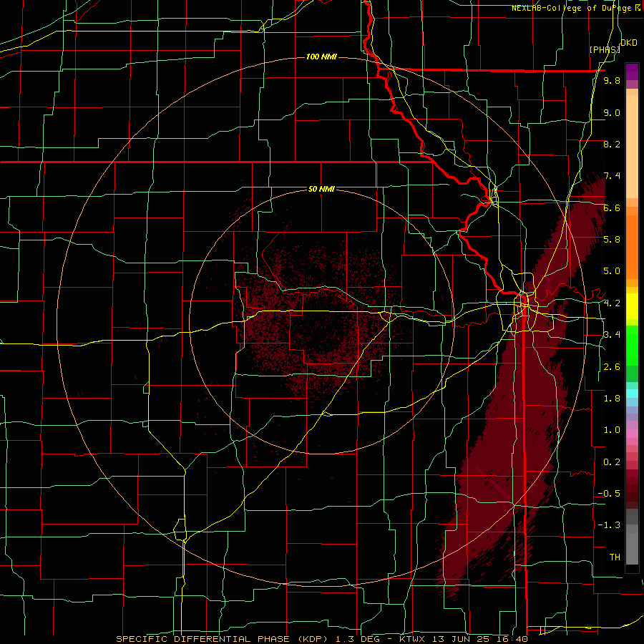
Task: Click the 8.2 value on color scale
Action: 612,144
